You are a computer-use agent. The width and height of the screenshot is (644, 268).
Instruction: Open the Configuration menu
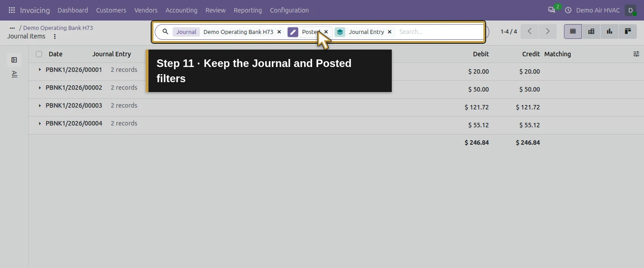click(x=289, y=10)
